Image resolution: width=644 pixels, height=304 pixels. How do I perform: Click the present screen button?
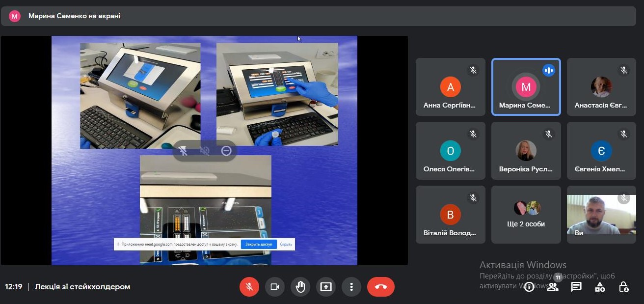(x=326, y=287)
